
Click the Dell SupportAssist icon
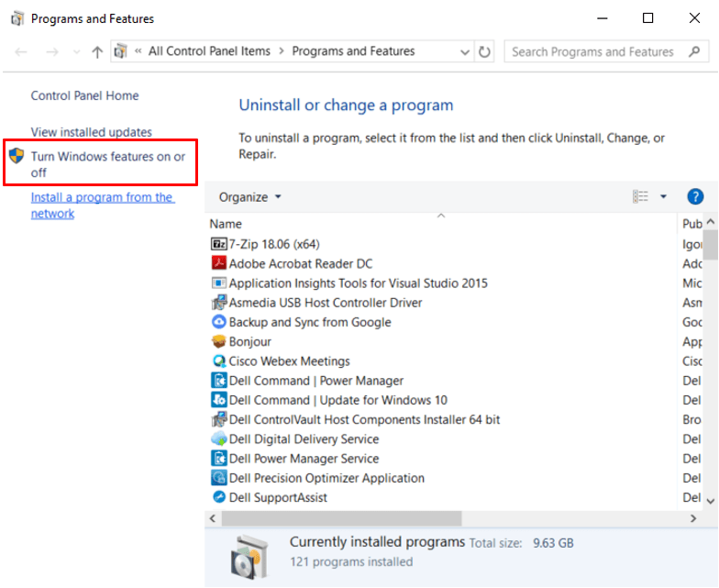pos(218,497)
